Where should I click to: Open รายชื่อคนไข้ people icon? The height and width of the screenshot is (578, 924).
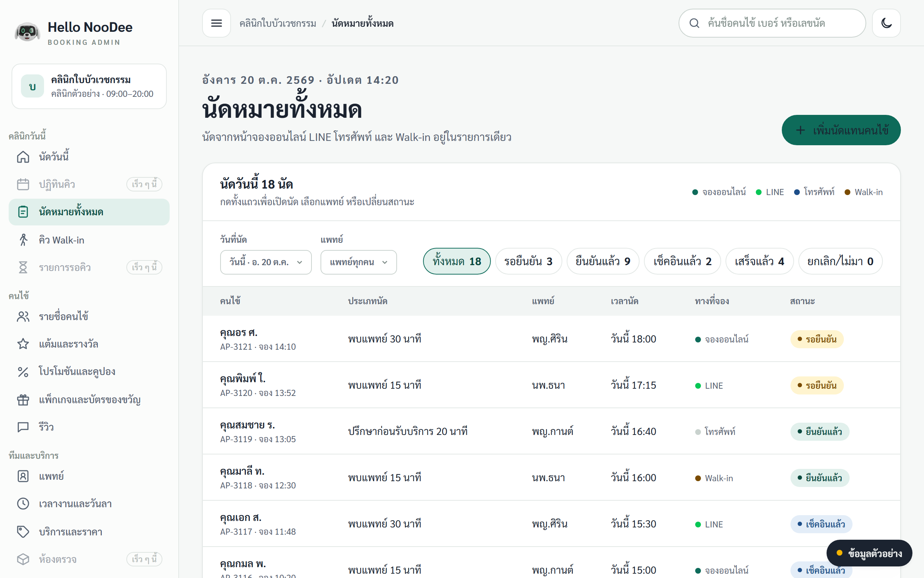23,316
